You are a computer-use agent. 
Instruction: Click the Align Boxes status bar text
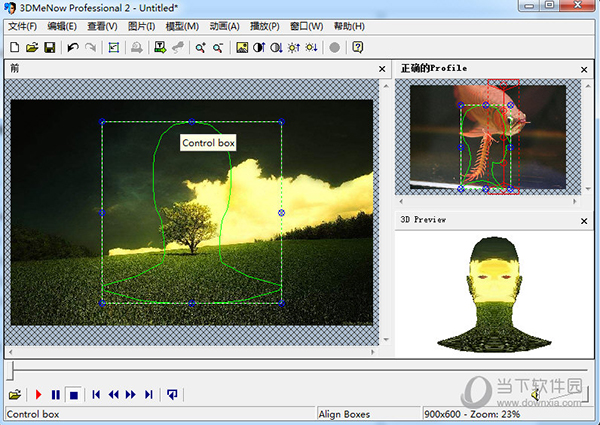click(x=344, y=414)
